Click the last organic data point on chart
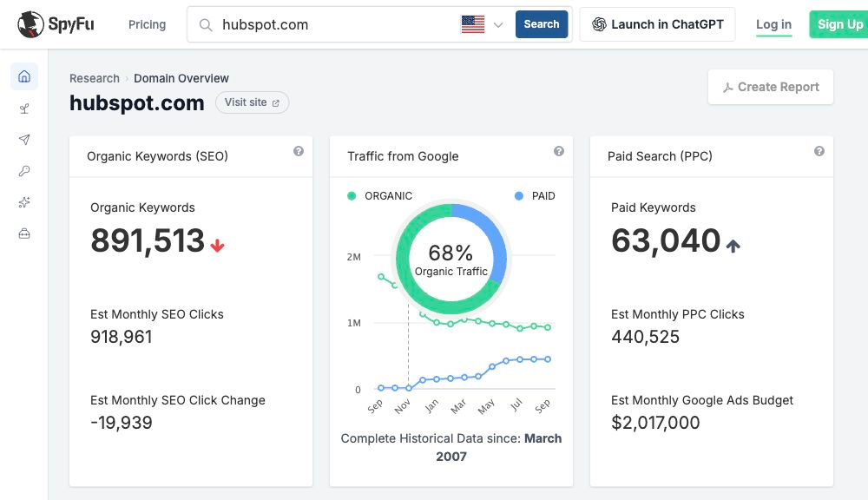This screenshot has width=868, height=500. coord(548,327)
